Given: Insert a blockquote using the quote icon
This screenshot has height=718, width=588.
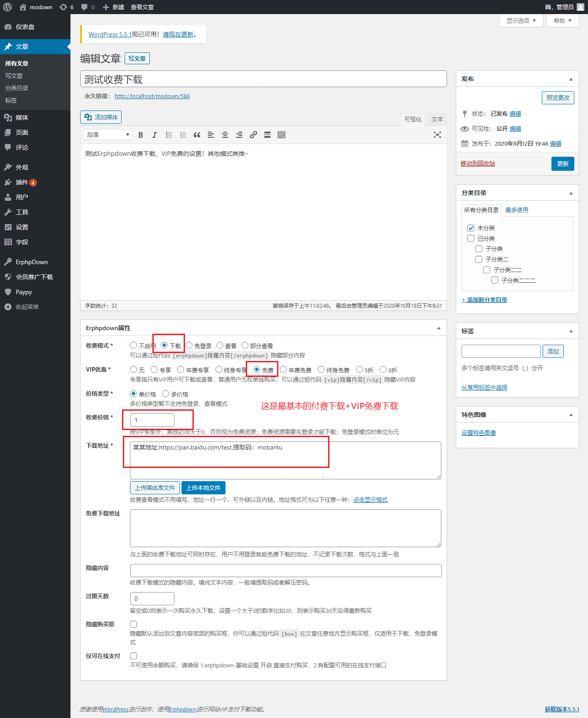Looking at the screenshot, I should [197, 135].
